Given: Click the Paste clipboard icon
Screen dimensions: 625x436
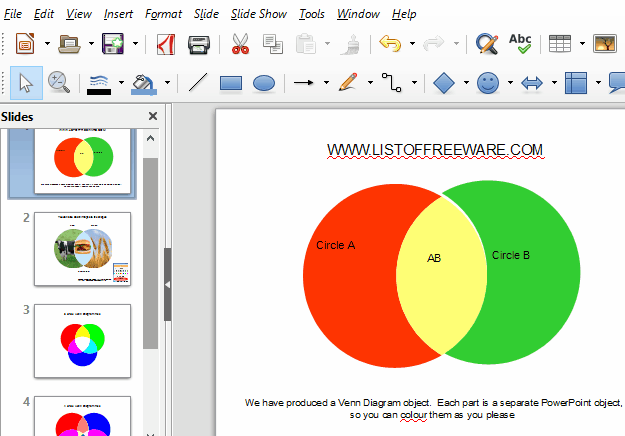Looking at the screenshot, I should (x=306, y=43).
